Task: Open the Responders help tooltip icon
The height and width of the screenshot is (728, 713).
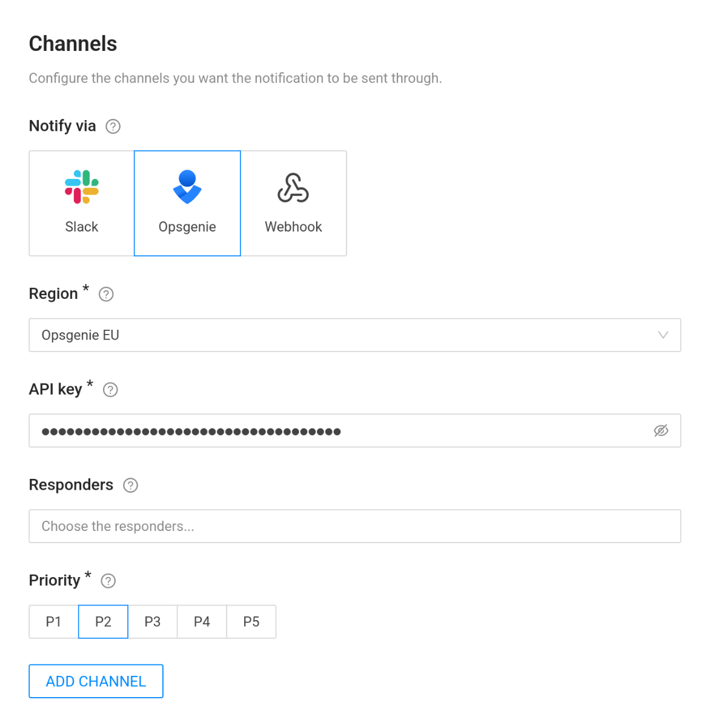Action: (130, 485)
